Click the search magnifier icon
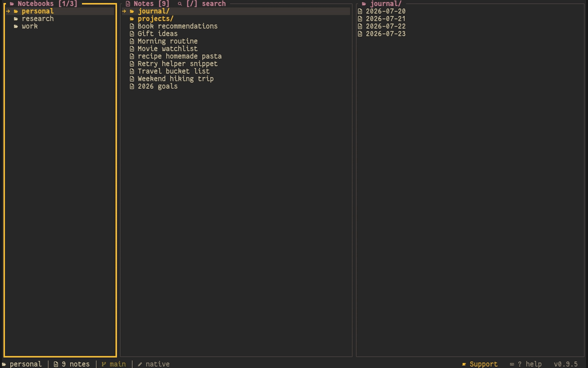588x368 pixels. [x=180, y=4]
